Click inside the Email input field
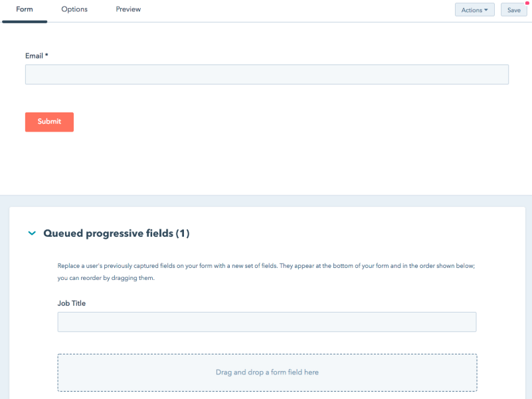The height and width of the screenshot is (399, 532). click(x=266, y=74)
